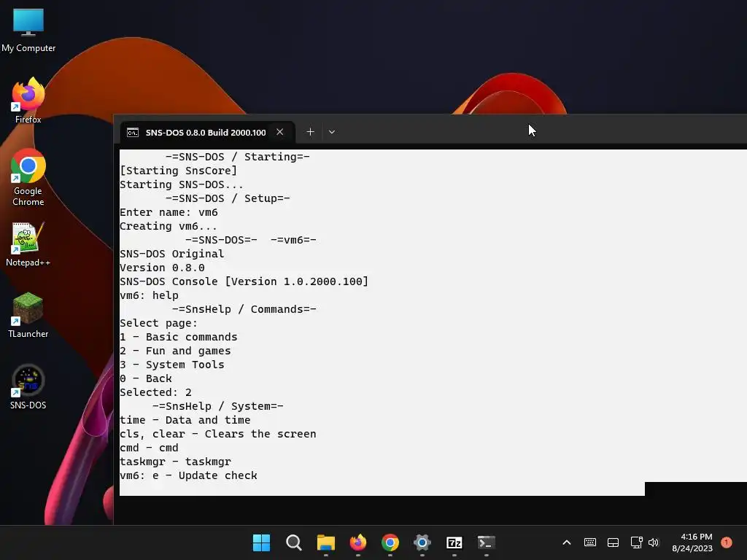
Task: Click the terminal tab console icon
Action: 133,133
